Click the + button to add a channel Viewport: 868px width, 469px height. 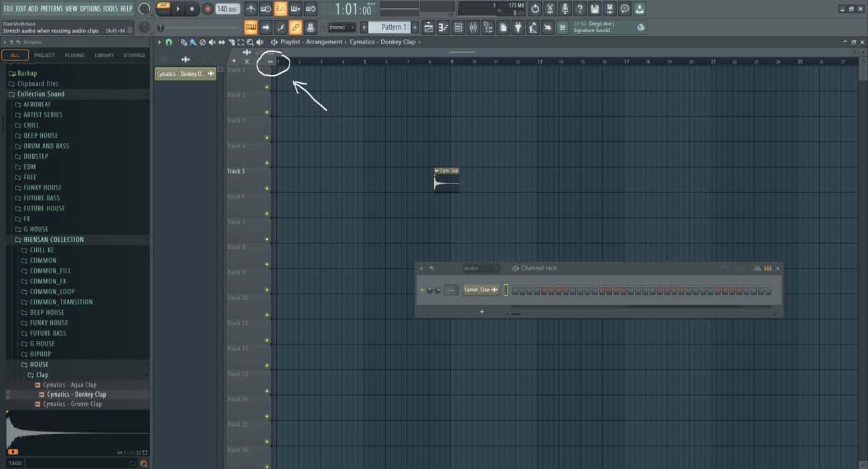coord(482,311)
